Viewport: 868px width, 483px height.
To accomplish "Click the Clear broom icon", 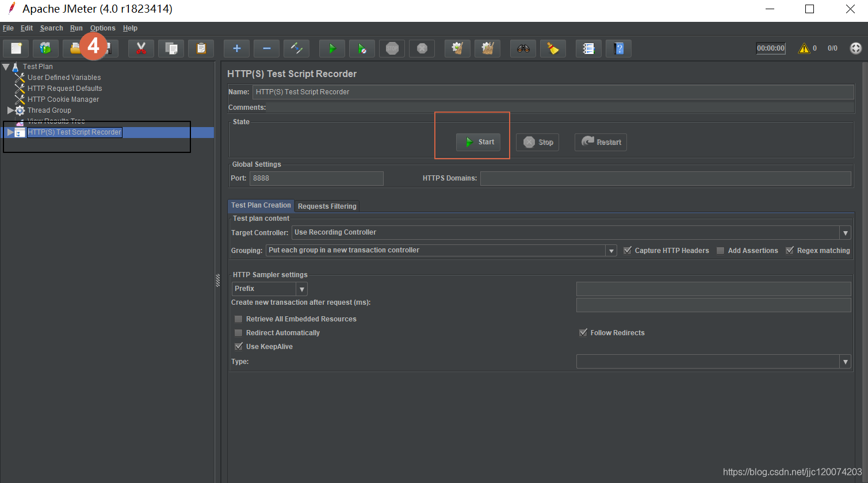I will click(458, 48).
